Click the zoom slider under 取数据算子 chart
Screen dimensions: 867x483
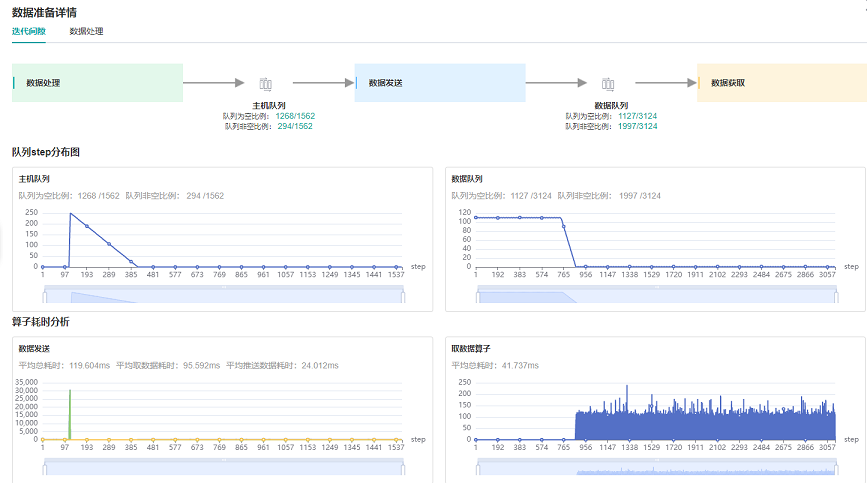pyautogui.click(x=655, y=468)
